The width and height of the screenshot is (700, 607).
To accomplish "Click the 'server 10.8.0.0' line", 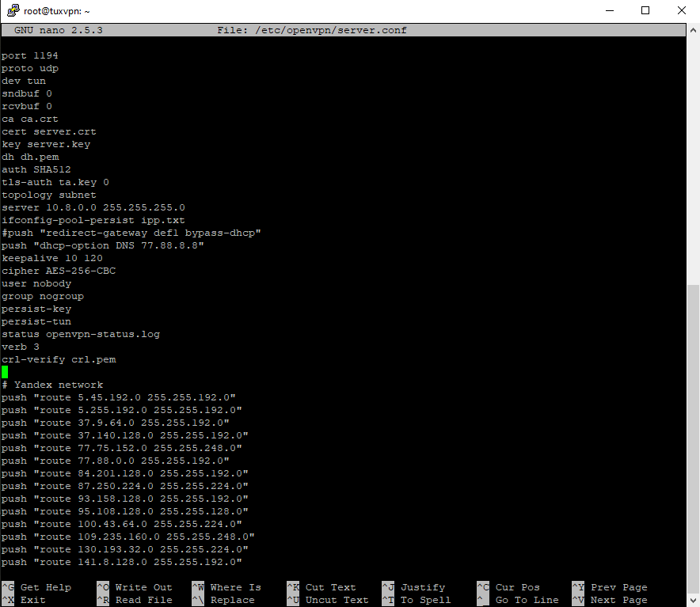I will (93, 207).
